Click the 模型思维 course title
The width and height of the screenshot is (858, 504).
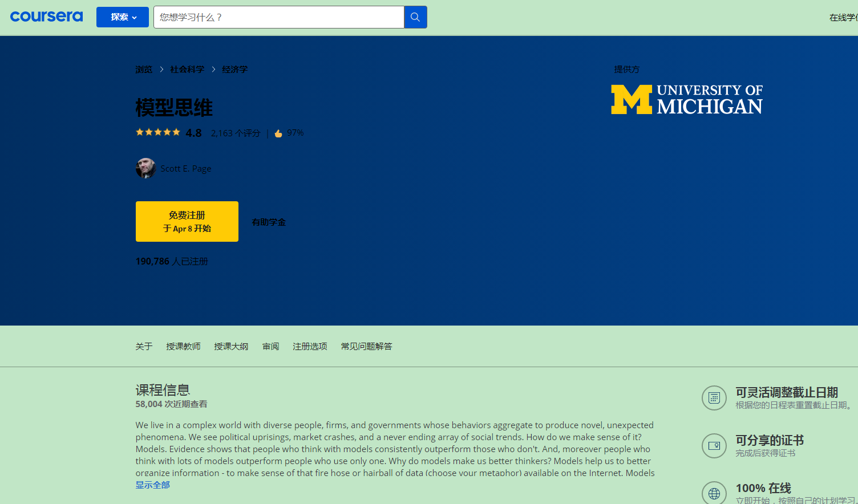[174, 108]
